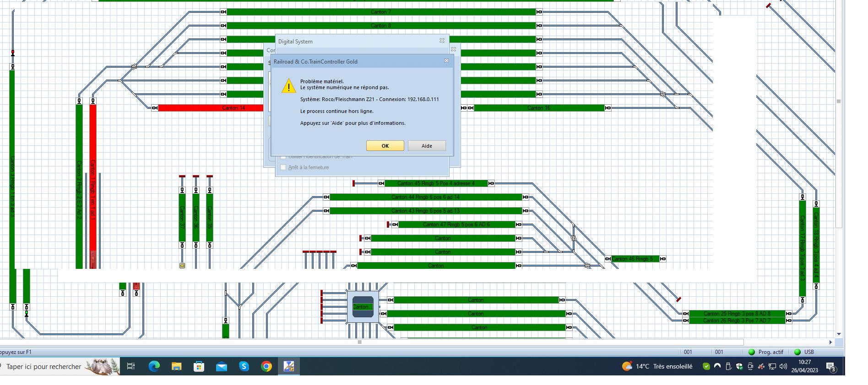Select block Canton 43 Rmgb 6 pos 5
Image resolution: width=868 pixels, height=385 pixels.
click(x=426, y=211)
